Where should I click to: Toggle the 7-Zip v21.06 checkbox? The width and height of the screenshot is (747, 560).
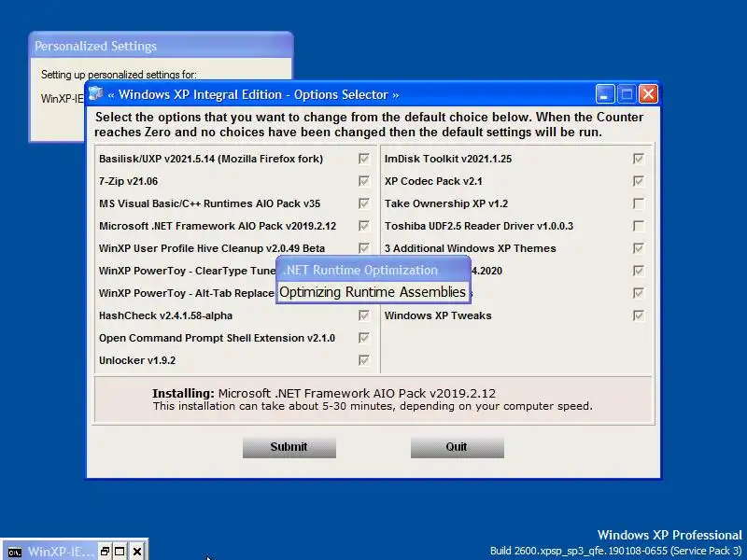pos(364,181)
